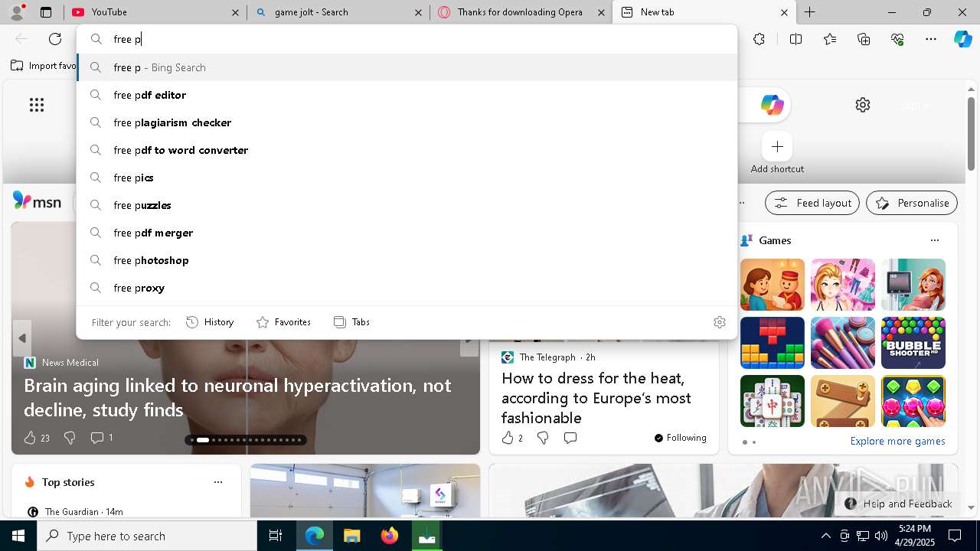This screenshot has height=551, width=980.
Task: Launch Firefox from the taskbar
Action: (389, 536)
